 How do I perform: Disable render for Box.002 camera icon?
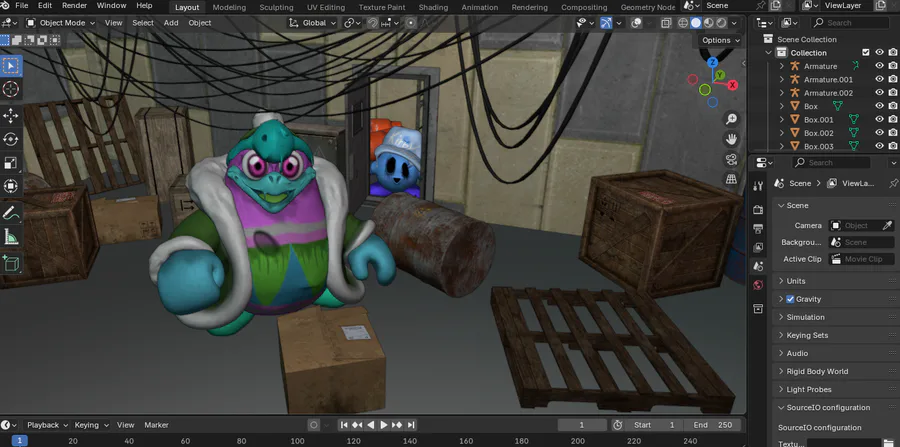(x=893, y=133)
